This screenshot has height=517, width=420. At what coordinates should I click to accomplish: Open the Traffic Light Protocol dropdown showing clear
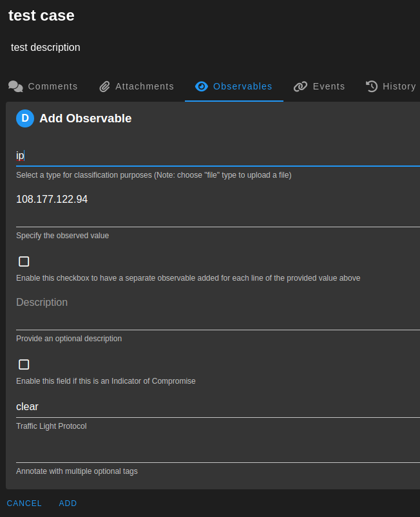(x=218, y=407)
